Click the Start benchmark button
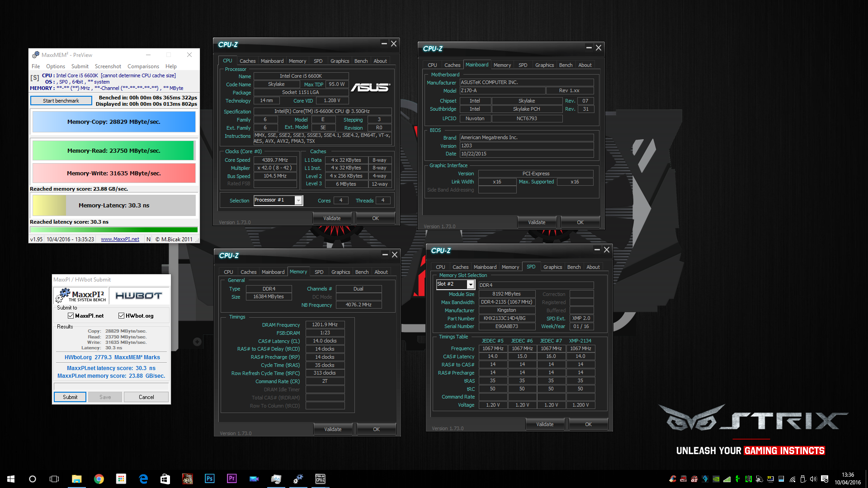This screenshot has height=488, width=868. (x=61, y=101)
